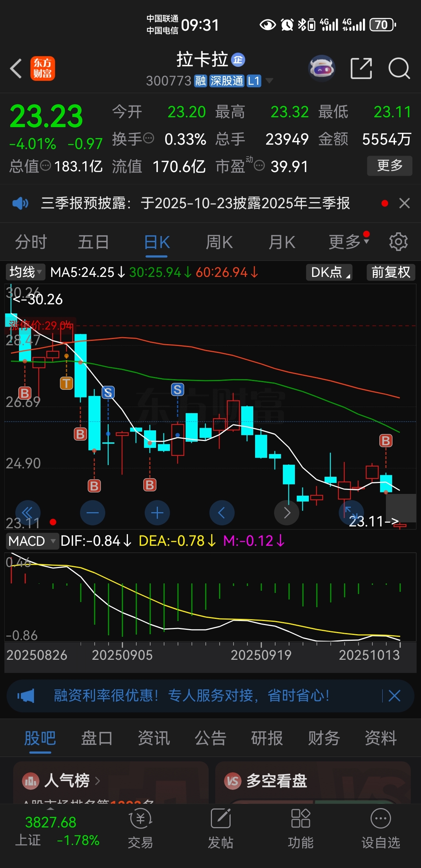This screenshot has height=868, width=421.
Task: Zoom in chart with plus button
Action: point(157,513)
